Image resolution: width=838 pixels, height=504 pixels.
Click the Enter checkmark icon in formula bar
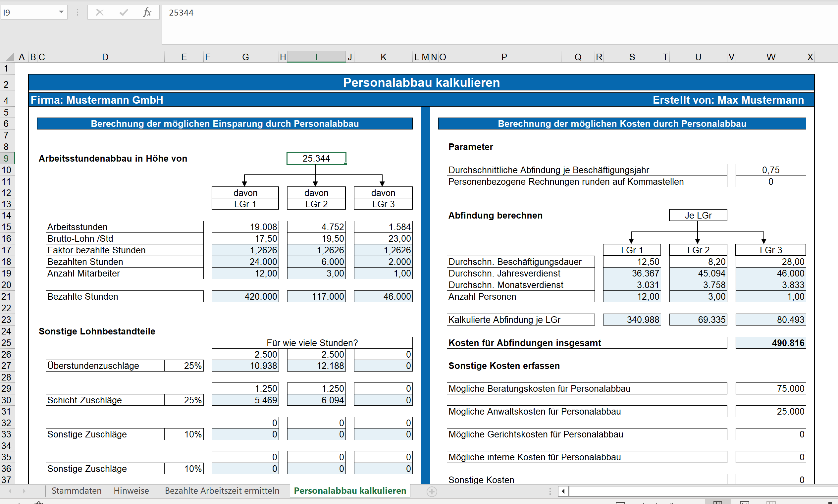point(123,13)
